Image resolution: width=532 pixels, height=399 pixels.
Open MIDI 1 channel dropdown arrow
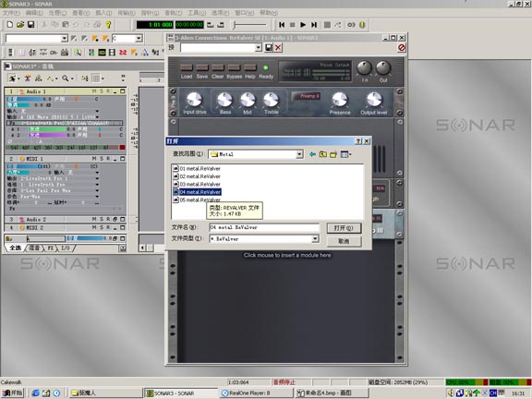[x=97, y=185]
